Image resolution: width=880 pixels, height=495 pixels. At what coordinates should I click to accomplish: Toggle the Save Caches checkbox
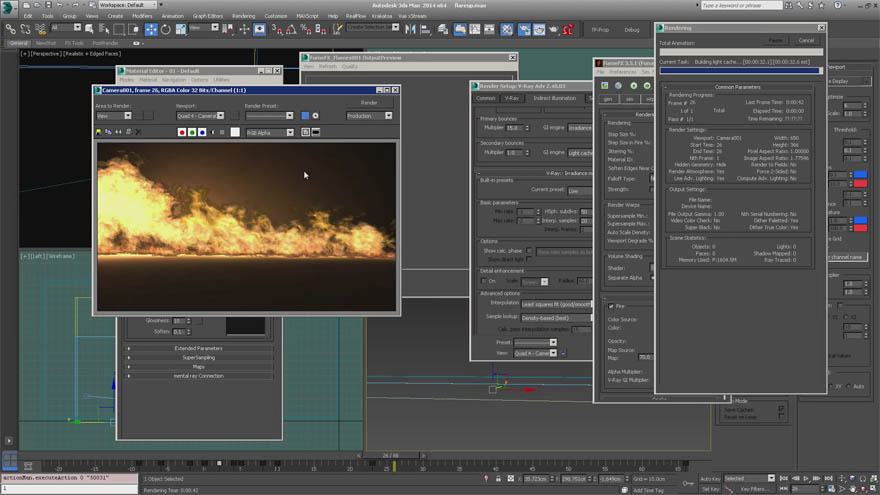coord(781,410)
